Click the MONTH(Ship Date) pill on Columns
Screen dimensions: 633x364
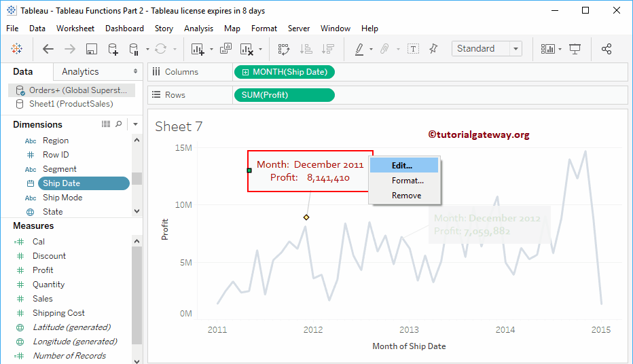pos(284,72)
